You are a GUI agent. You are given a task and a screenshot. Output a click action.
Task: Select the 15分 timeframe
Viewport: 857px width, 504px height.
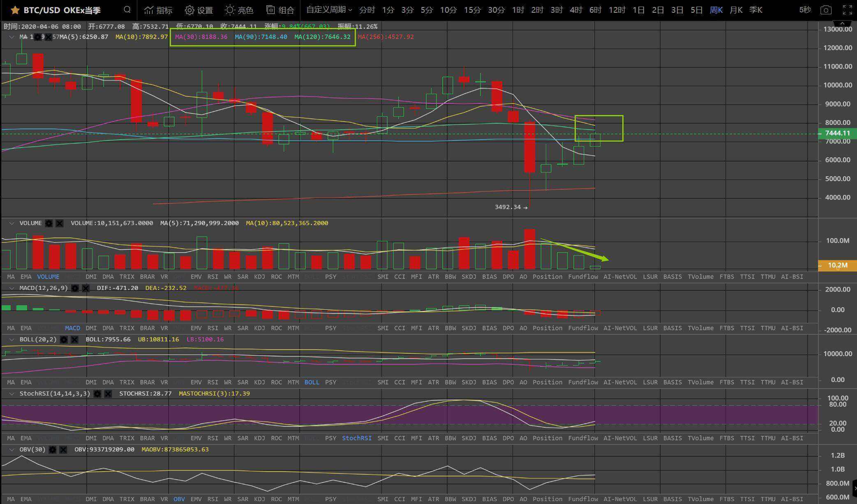pos(472,10)
